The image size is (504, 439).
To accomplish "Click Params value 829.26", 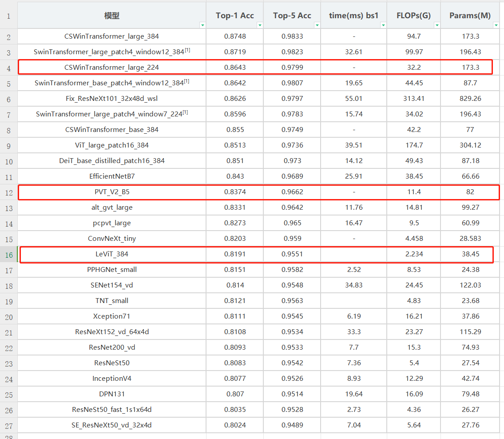I will [470, 98].
